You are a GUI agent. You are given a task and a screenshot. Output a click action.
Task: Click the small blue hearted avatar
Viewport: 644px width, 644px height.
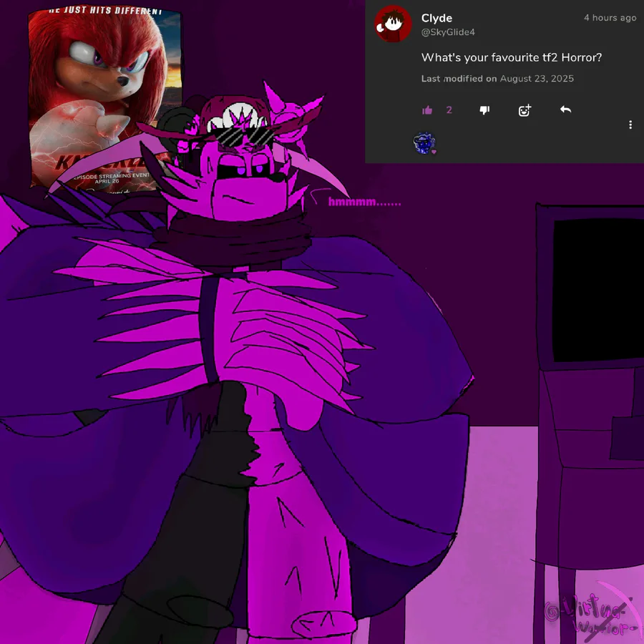(424, 143)
